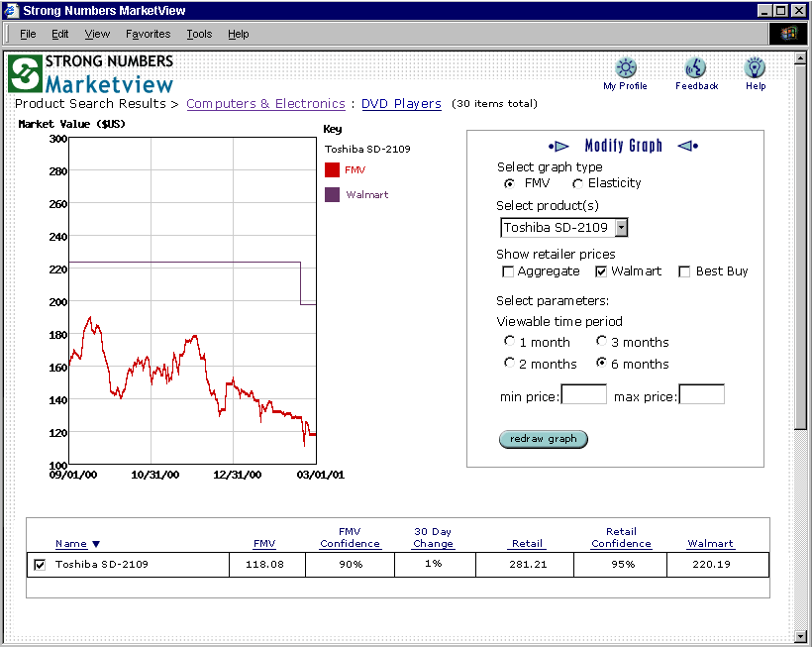812x647 pixels.
Task: Click the red FMV color swatch
Action: coord(333,170)
